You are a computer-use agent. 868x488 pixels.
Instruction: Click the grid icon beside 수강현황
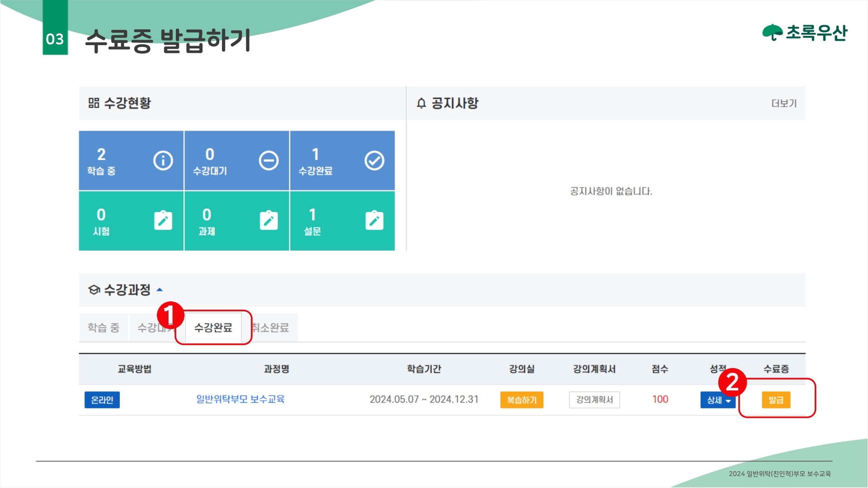[x=94, y=103]
